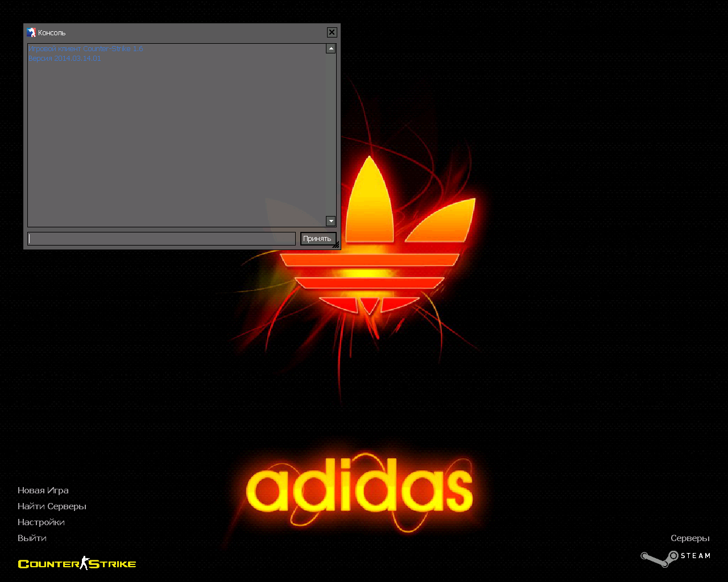Click the console vertical scrollbar track
The height and width of the screenshot is (582, 728).
click(x=330, y=135)
